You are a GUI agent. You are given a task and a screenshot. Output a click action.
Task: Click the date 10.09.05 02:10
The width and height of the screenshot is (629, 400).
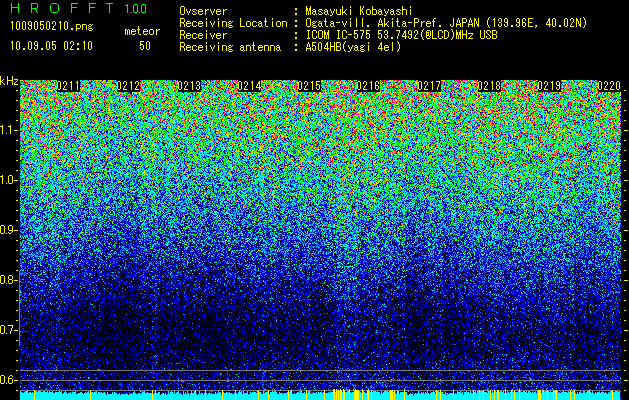point(51,46)
